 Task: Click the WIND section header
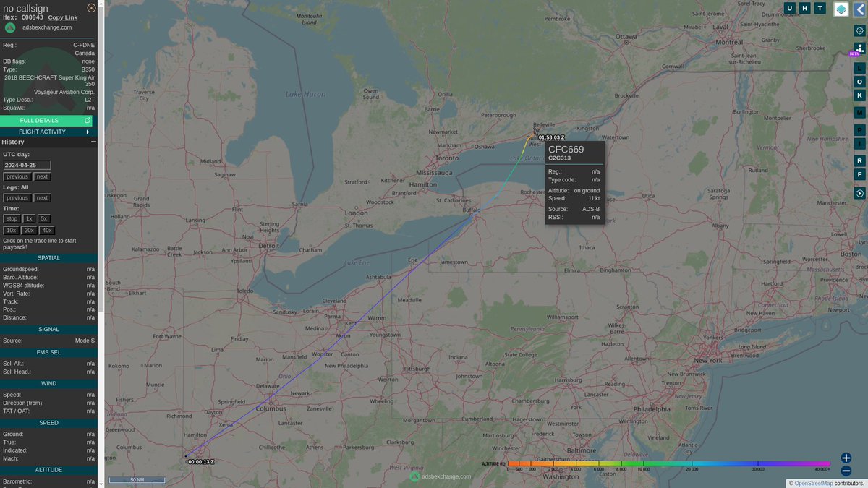[48, 384]
